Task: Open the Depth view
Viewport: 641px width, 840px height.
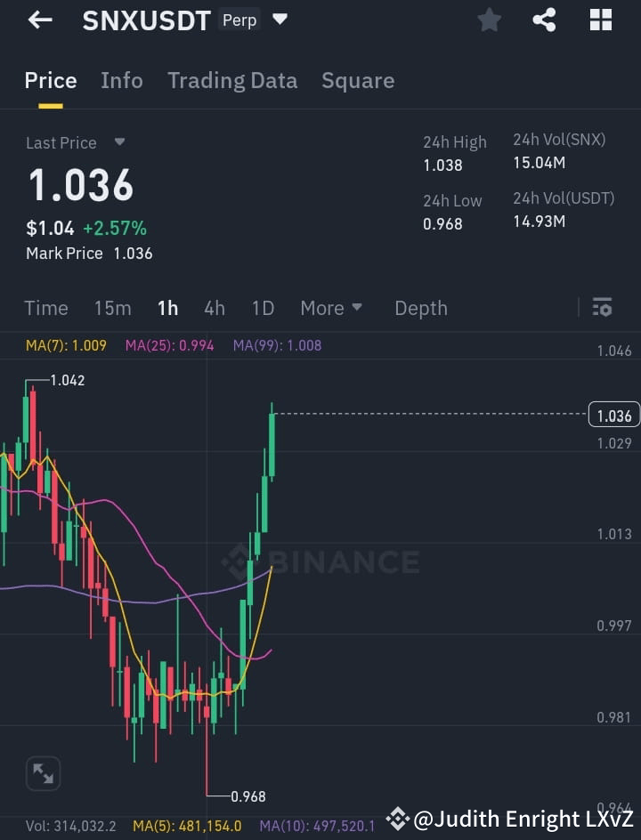Action: pyautogui.click(x=420, y=308)
